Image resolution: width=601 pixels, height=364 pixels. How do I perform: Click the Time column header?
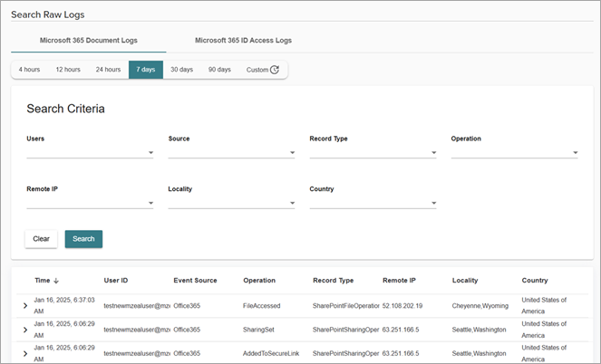pos(43,281)
